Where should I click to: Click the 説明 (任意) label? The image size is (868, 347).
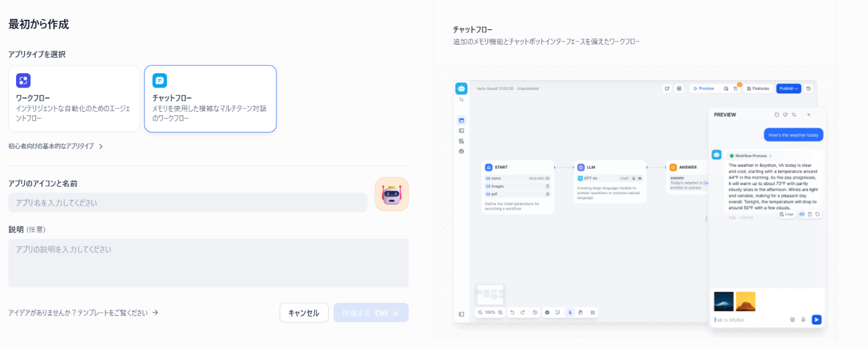click(x=27, y=230)
